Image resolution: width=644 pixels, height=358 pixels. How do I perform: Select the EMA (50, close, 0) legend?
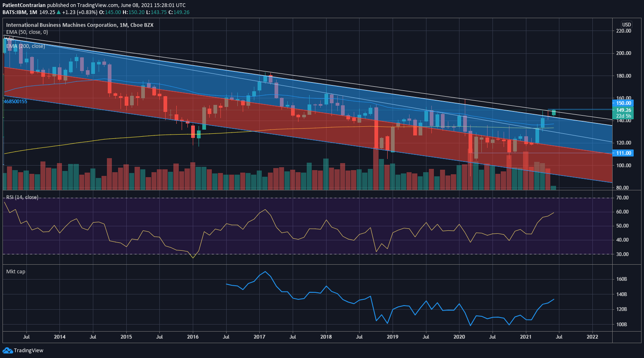pyautogui.click(x=27, y=32)
